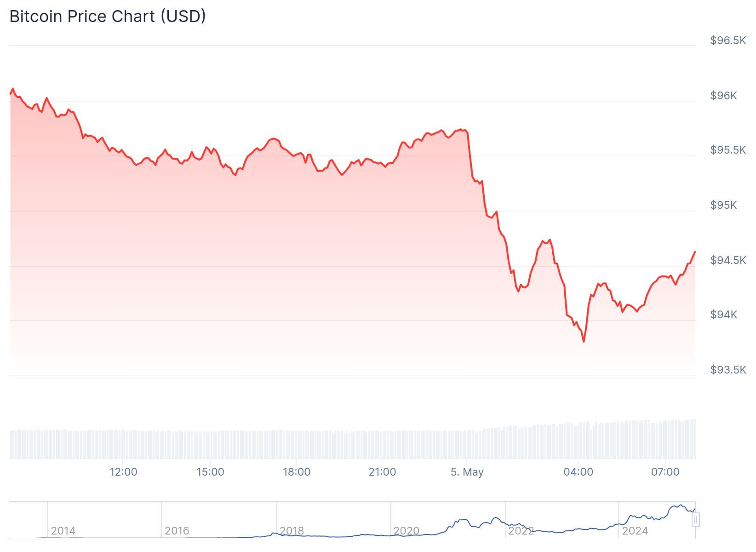Viewport: 756px width, 552px height.
Task: Click the navigator range handle near 2024
Action: tap(696, 520)
